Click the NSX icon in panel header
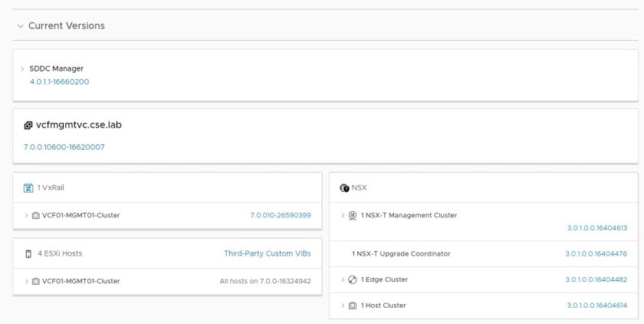Screen dimensions: 644x324 pyautogui.click(x=344, y=188)
